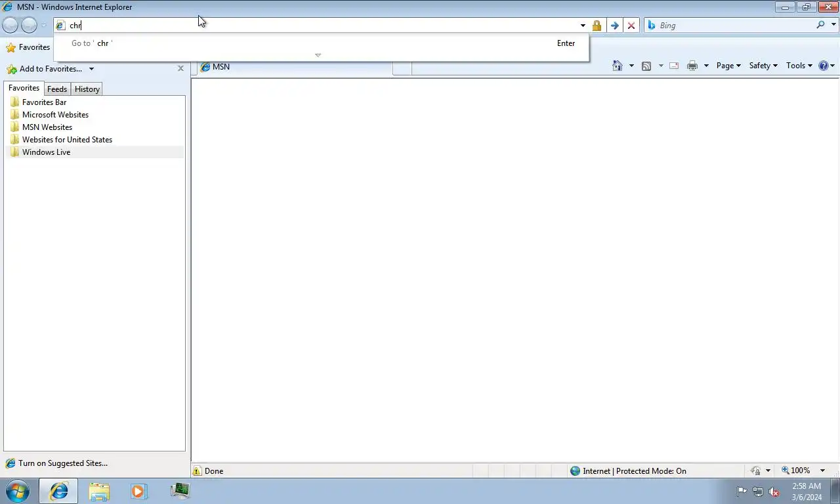This screenshot has width=840, height=504.
Task: Switch to the History tab
Action: click(87, 89)
